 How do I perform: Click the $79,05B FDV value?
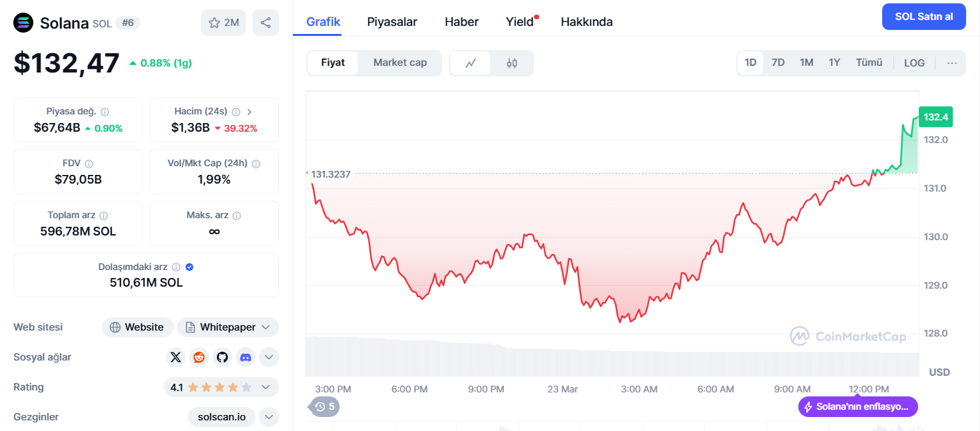coord(78,179)
